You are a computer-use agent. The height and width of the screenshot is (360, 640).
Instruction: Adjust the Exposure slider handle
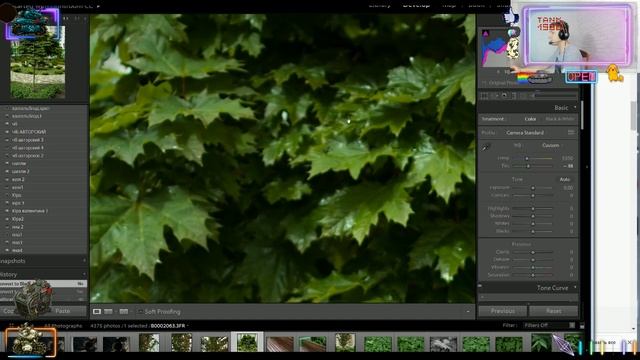click(x=533, y=188)
